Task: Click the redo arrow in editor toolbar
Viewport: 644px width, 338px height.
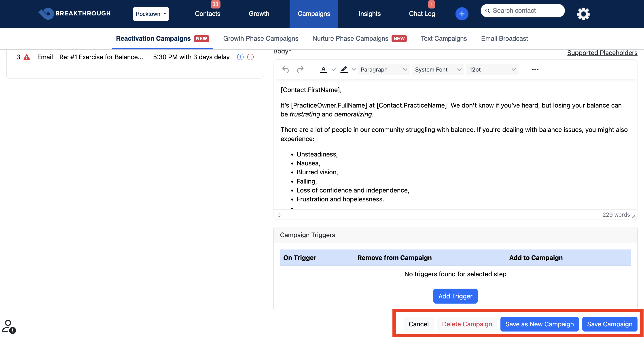Action: tap(300, 69)
